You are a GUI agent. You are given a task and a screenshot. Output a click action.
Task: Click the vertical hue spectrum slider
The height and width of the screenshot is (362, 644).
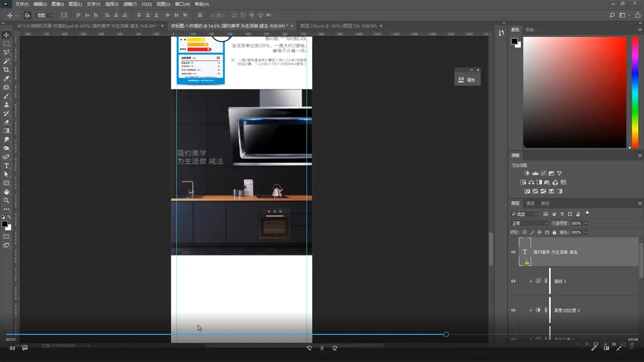coord(635,92)
